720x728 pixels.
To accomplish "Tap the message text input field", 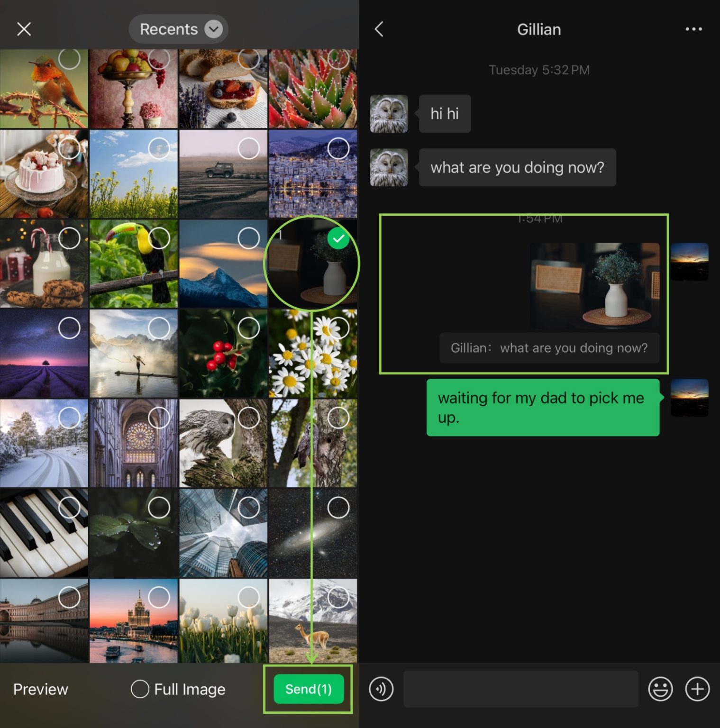I will tap(520, 689).
